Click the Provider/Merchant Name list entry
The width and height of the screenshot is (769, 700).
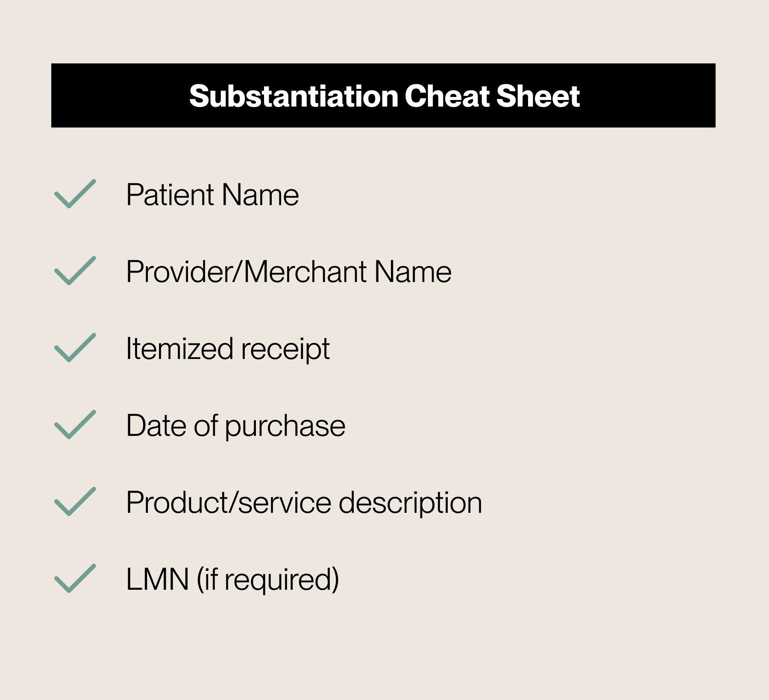(x=289, y=272)
